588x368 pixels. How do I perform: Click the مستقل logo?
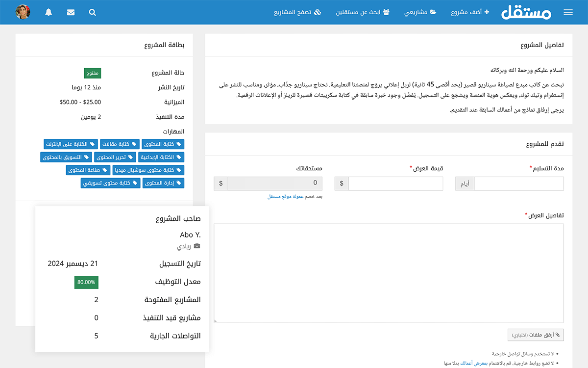pos(526,12)
